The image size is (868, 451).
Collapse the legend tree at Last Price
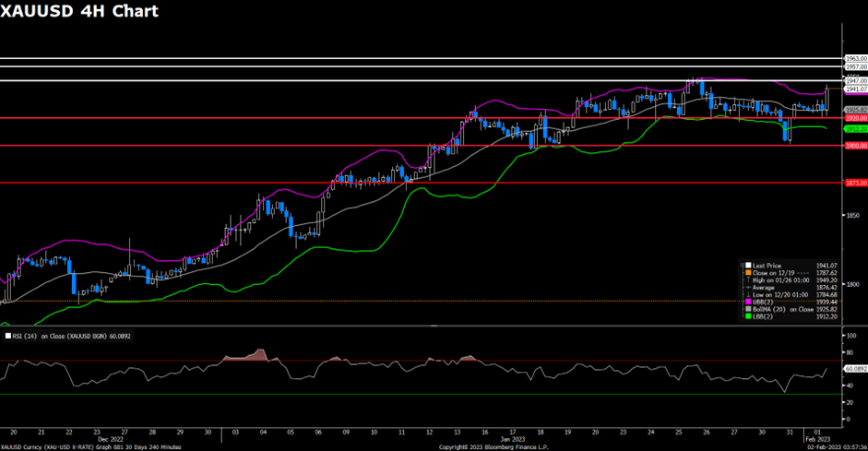(742, 265)
